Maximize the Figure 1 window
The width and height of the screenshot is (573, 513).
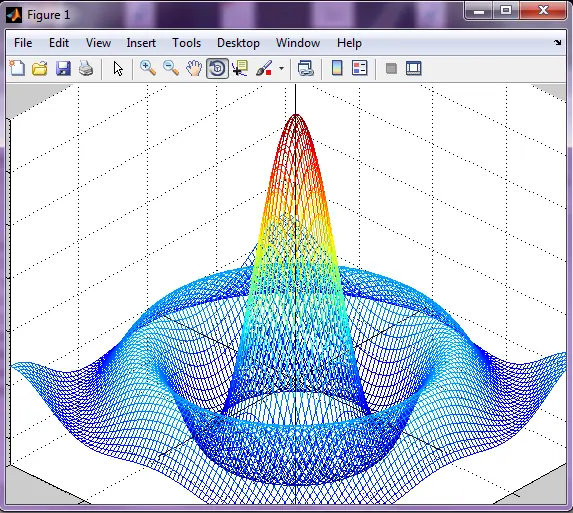506,11
